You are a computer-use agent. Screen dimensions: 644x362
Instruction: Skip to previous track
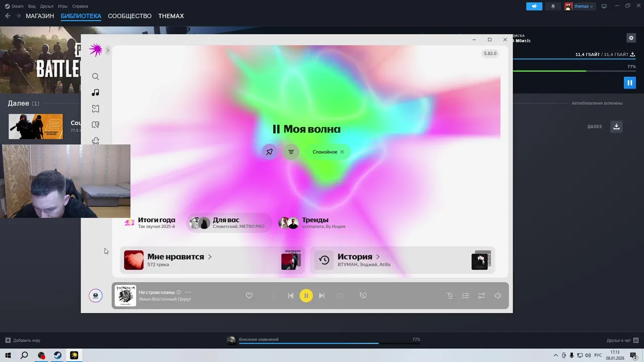pyautogui.click(x=290, y=296)
